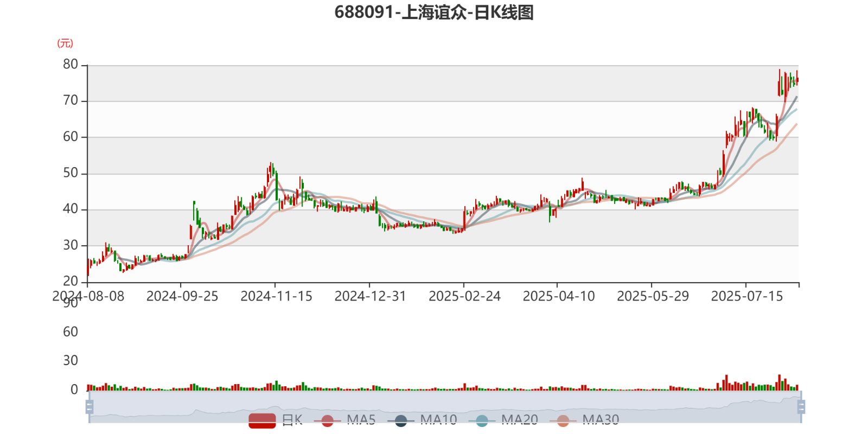Viewport: 868px width, 434px height.
Task: Click the 2024-12-31 date axis label
Action: pyautogui.click(x=371, y=296)
